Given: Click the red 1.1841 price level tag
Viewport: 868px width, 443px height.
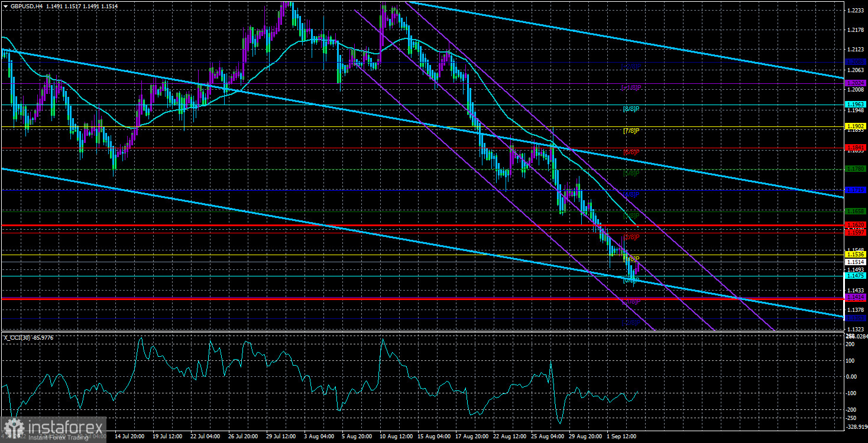Looking at the screenshot, I should pyautogui.click(x=856, y=147).
